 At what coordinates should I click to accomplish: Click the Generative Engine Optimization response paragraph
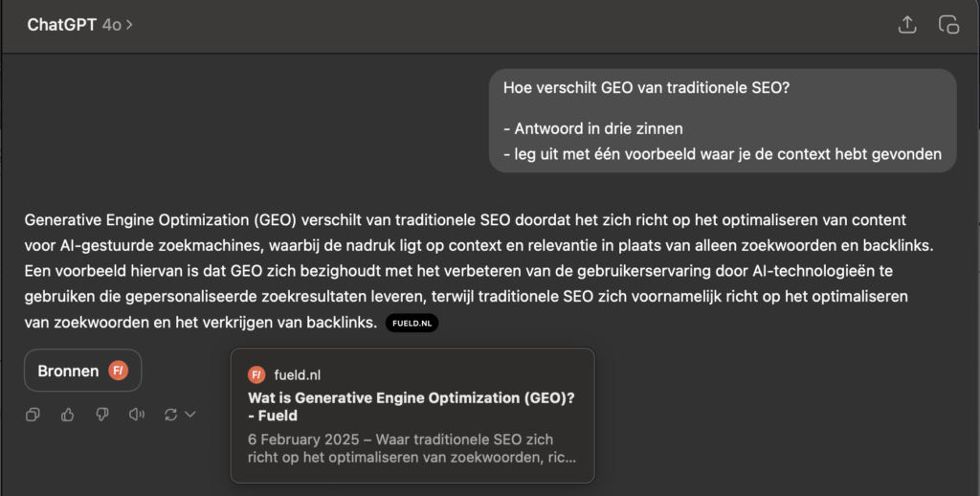(479, 271)
